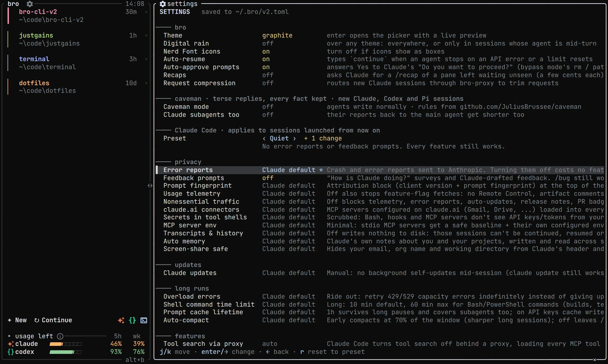Change the Auto-compact Claude default value
This screenshot has height=364, width=608.
pyautogui.click(x=288, y=320)
